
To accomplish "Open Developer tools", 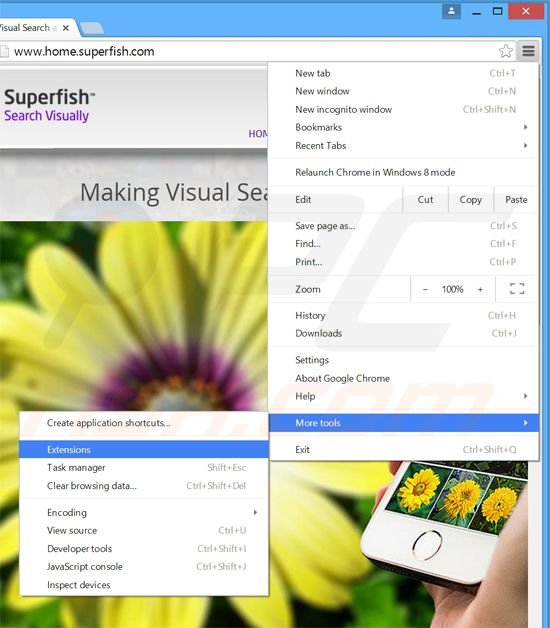I will pyautogui.click(x=144, y=549).
